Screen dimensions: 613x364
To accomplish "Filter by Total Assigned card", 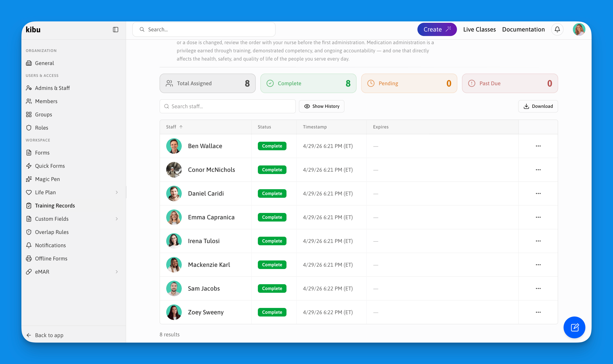I will (x=207, y=83).
